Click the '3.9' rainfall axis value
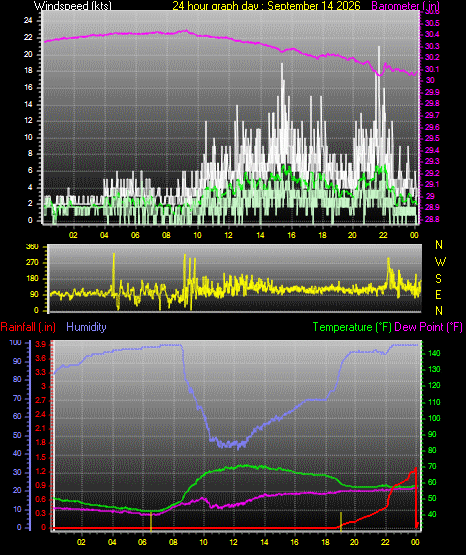This screenshot has width=466, height=555. [x=41, y=344]
